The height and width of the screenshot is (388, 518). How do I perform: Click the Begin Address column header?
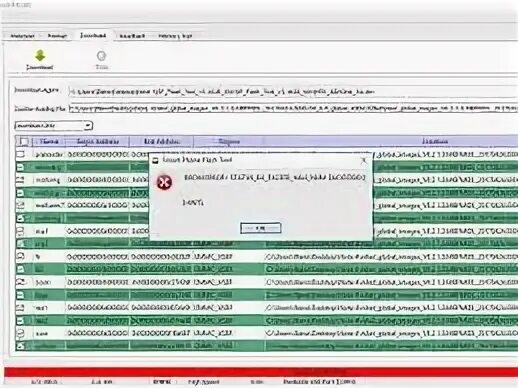[x=97, y=141]
